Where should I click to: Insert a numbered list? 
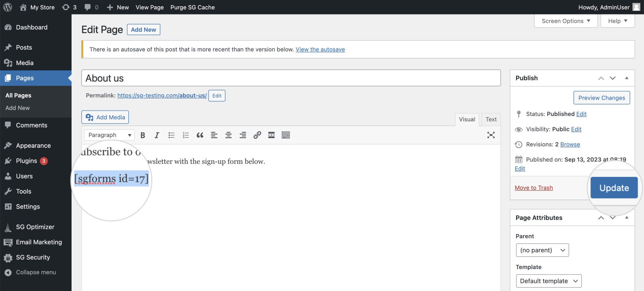(x=185, y=135)
